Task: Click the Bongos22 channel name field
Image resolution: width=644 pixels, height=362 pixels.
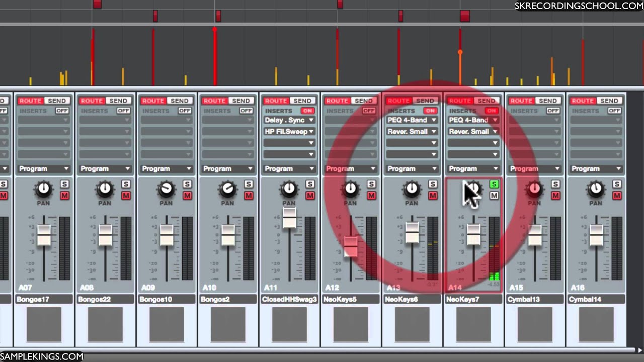Action: click(x=105, y=299)
